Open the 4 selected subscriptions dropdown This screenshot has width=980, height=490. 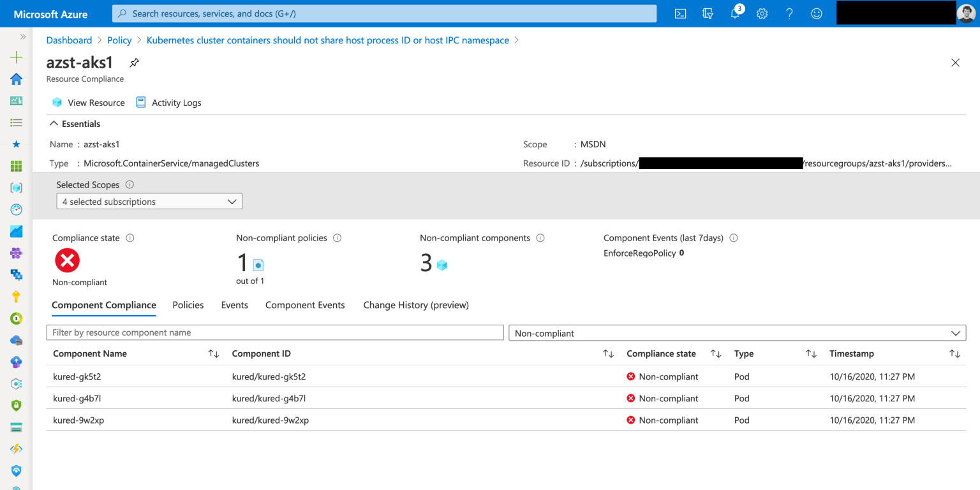click(x=149, y=202)
